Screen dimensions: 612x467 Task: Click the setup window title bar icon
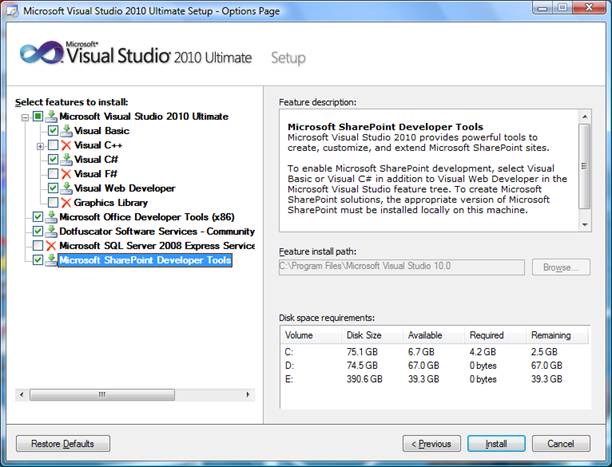[12, 11]
